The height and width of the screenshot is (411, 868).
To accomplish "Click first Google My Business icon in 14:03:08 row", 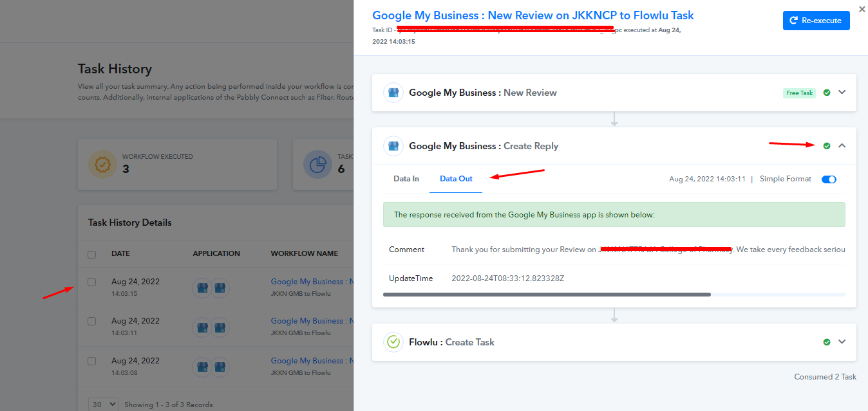I will pos(203,367).
